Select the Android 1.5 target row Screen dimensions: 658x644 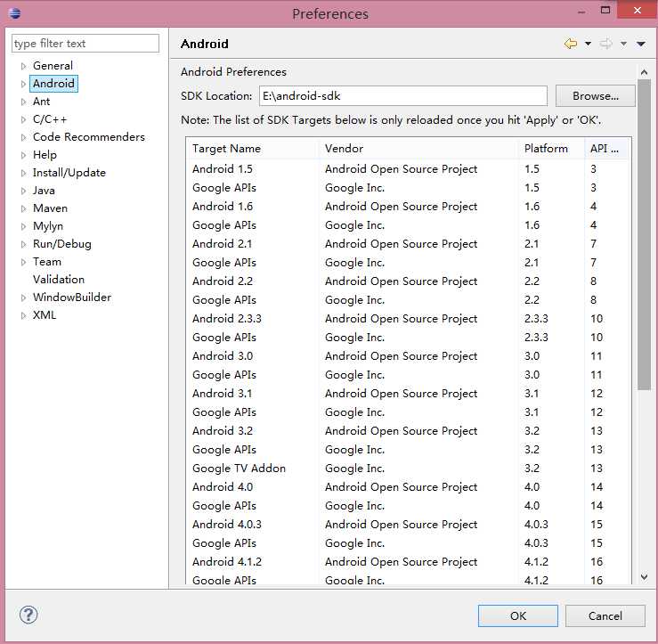(x=408, y=169)
